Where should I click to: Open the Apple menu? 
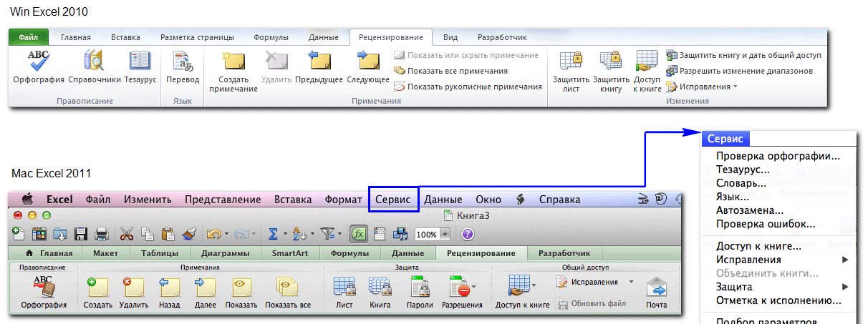coord(28,200)
